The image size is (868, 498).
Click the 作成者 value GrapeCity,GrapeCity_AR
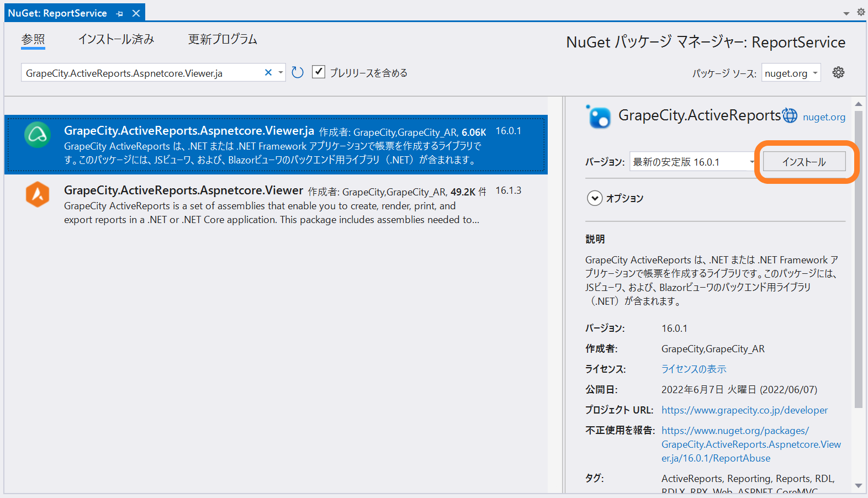(713, 349)
